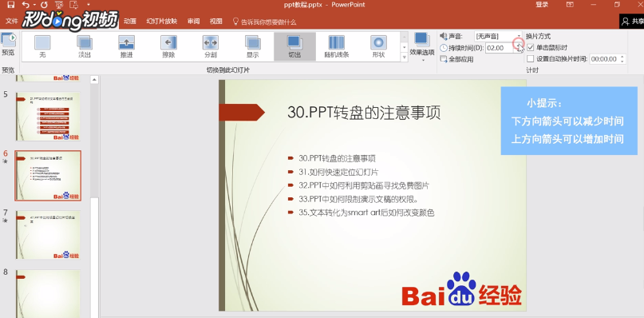The height and width of the screenshot is (318, 644).
Task: Select the 擦除 transition
Action: click(168, 46)
